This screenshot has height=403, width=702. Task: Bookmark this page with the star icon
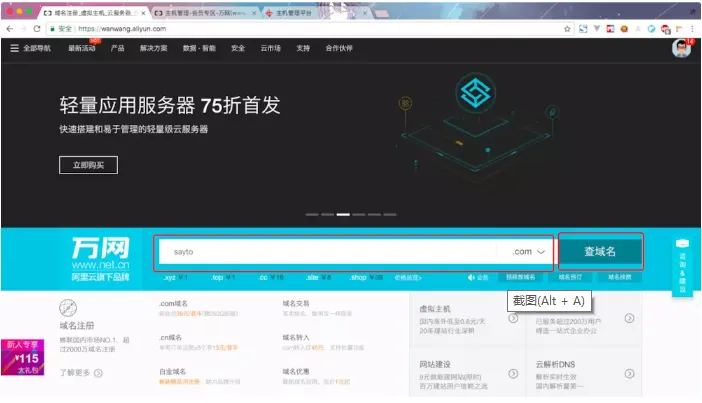click(x=567, y=29)
